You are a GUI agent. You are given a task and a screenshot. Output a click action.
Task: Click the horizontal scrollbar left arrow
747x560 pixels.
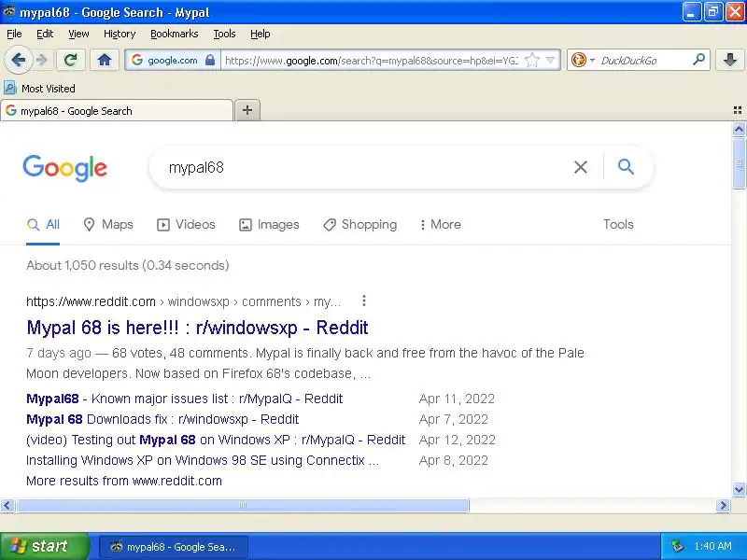click(7, 505)
